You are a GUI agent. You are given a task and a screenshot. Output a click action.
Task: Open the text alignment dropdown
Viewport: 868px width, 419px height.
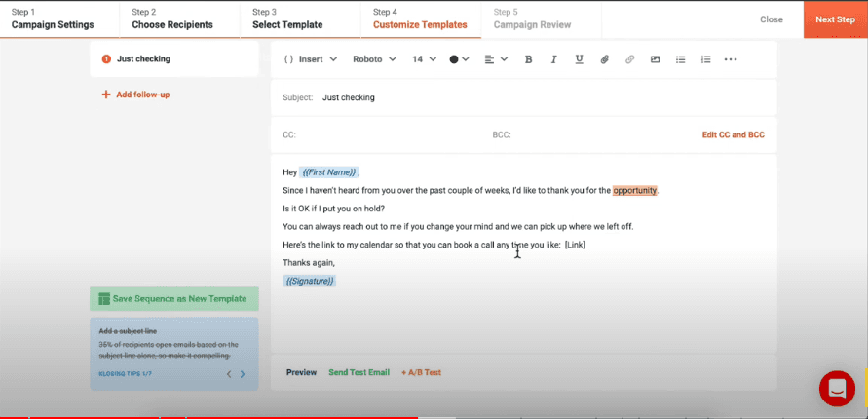tap(496, 59)
